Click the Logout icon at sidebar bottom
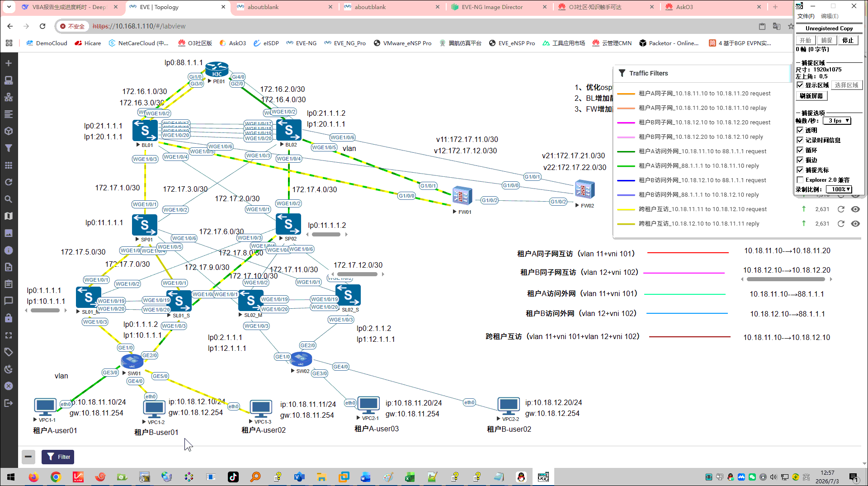 9,403
